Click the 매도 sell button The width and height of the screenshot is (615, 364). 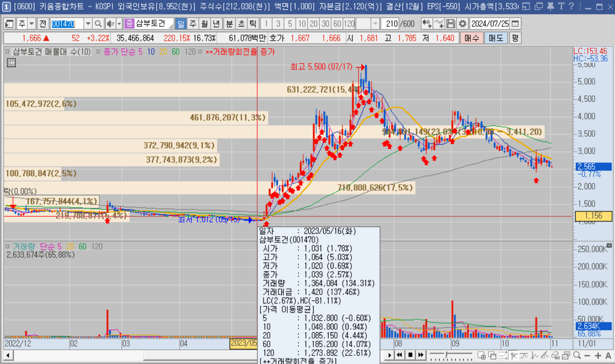point(496,38)
